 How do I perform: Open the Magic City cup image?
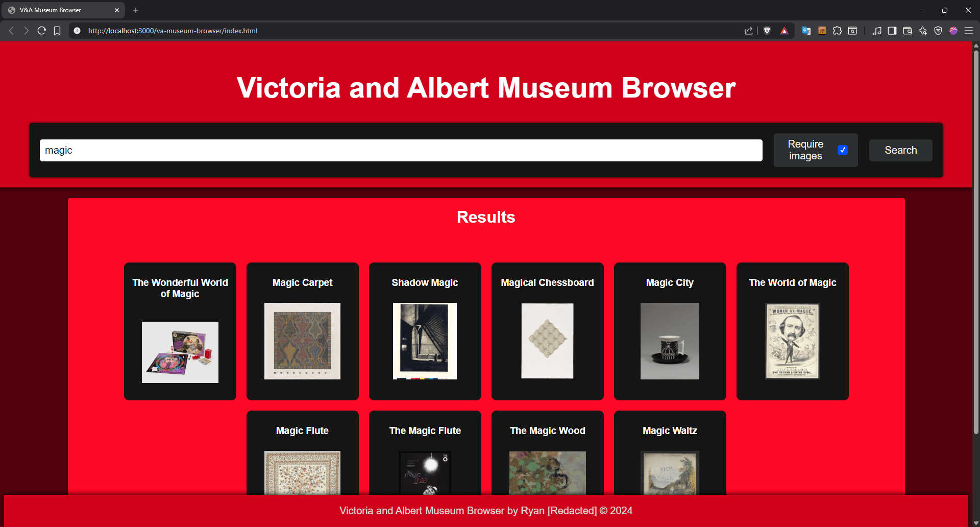point(670,341)
